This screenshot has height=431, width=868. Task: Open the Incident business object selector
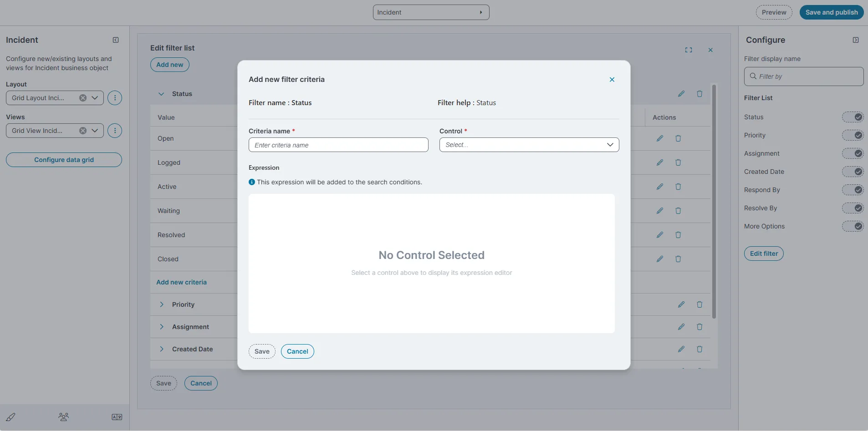[431, 12]
